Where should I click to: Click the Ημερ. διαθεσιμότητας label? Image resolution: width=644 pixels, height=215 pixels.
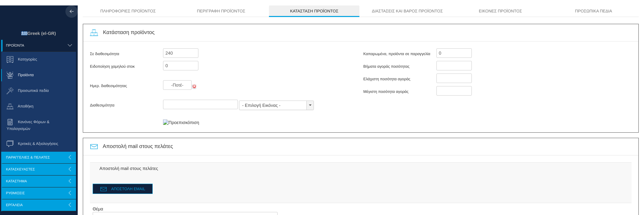(x=108, y=86)
